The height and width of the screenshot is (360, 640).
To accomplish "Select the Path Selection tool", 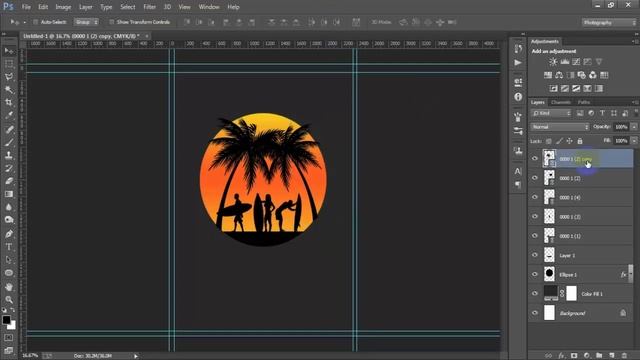I will [9, 260].
